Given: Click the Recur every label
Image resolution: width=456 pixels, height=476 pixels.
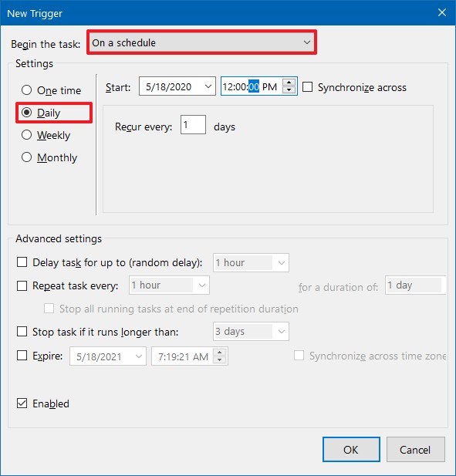Looking at the screenshot, I should (x=144, y=127).
